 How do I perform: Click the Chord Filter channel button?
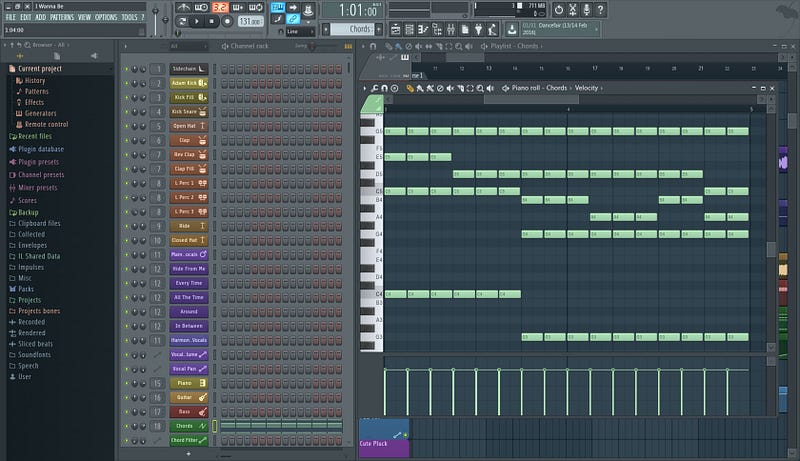(189, 440)
